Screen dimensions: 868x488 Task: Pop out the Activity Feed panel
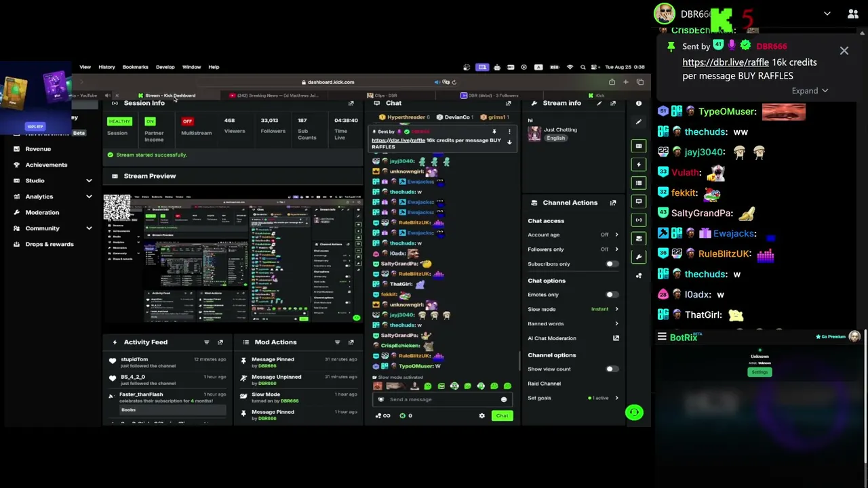click(220, 342)
